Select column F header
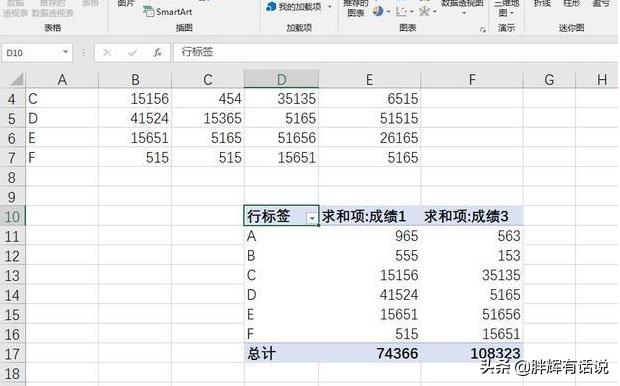The height and width of the screenshot is (386, 620). click(x=472, y=79)
